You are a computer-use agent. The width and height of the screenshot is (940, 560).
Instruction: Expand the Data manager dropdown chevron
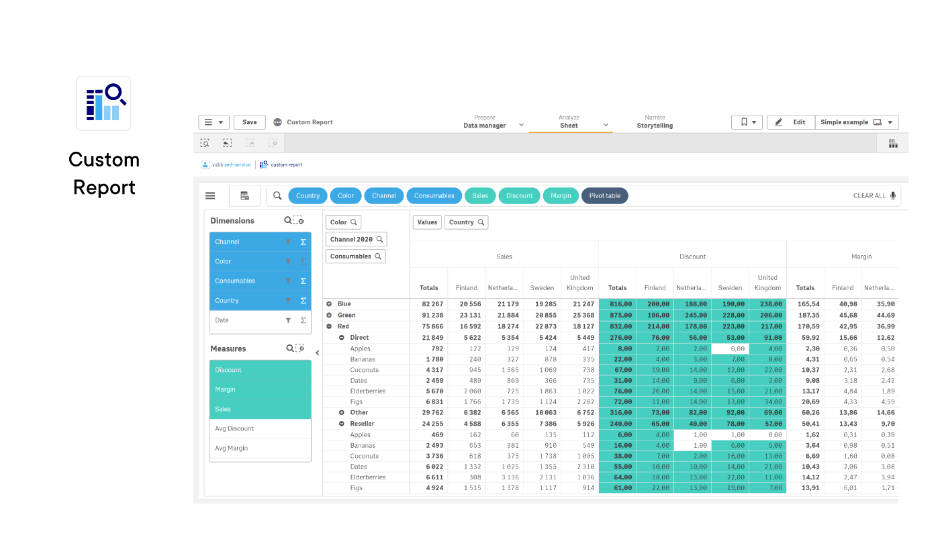pos(521,126)
